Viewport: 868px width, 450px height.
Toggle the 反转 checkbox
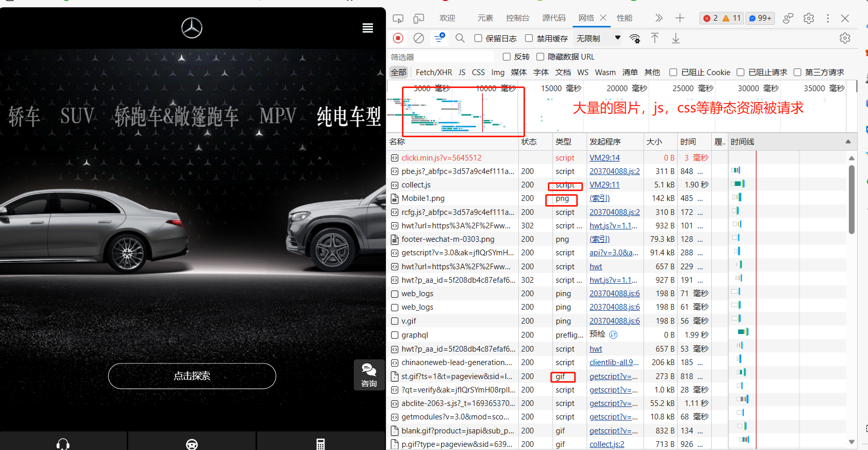click(x=506, y=57)
